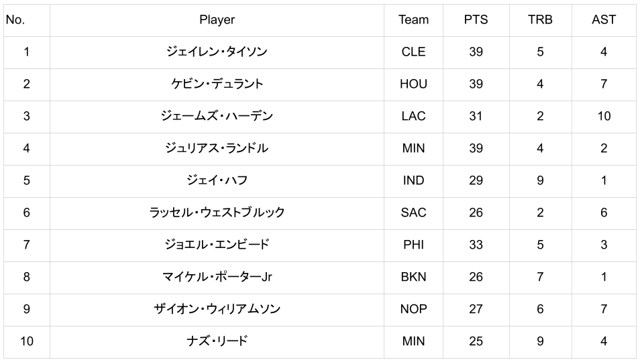Select the PTS value 33 cell
Viewport: 644px width, 362px height.
point(476,245)
